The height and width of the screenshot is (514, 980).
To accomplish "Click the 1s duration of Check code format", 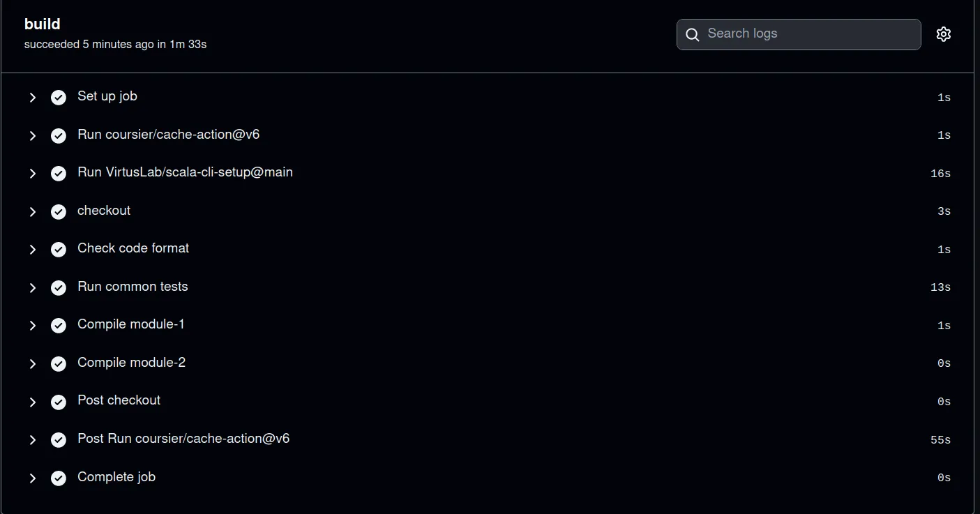I will [944, 250].
